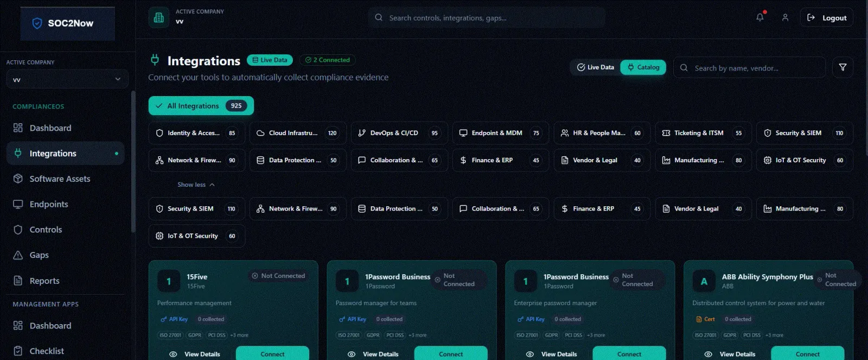Open Integrations in the sidebar

click(x=66, y=153)
